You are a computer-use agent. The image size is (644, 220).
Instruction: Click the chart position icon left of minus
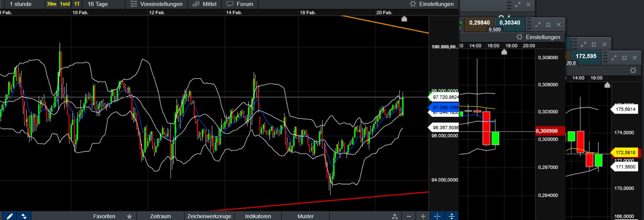395,216
